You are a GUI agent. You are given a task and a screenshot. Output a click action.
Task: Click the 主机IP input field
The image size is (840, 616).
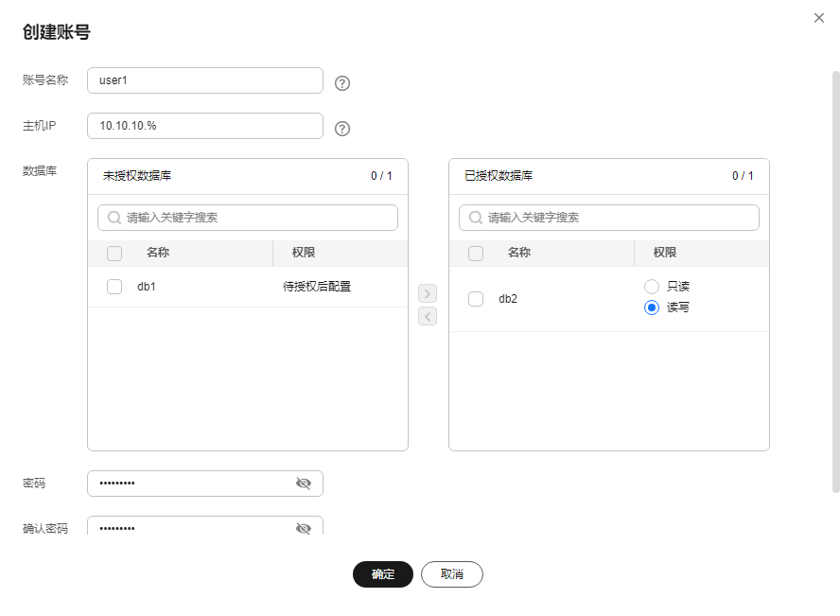pos(205,126)
